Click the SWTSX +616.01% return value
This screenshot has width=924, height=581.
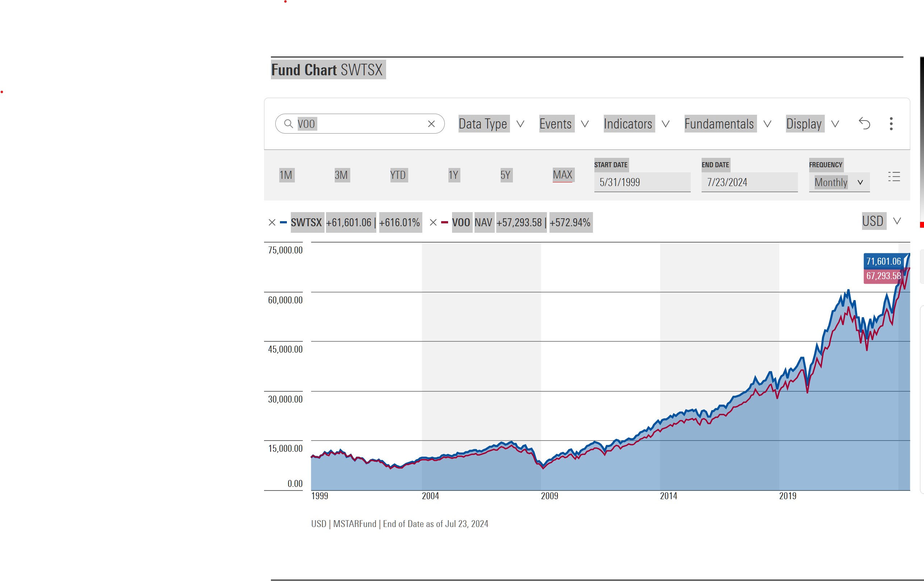pyautogui.click(x=400, y=222)
